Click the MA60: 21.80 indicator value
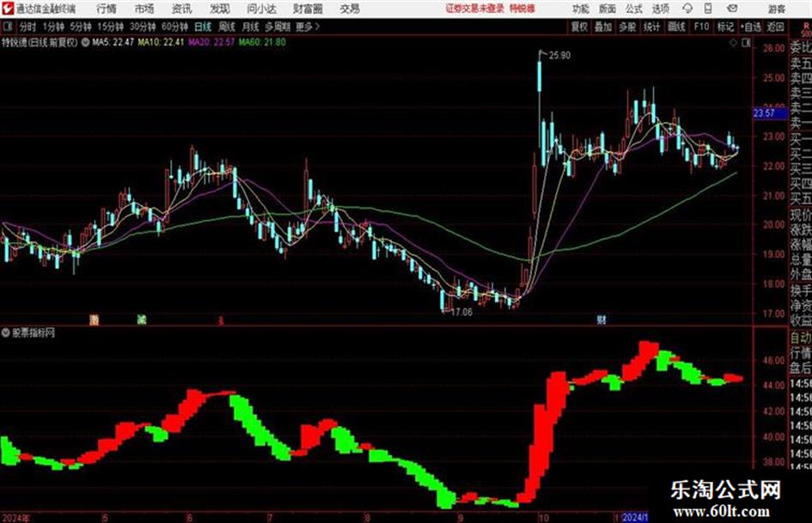This screenshot has width=812, height=523. pos(262,42)
